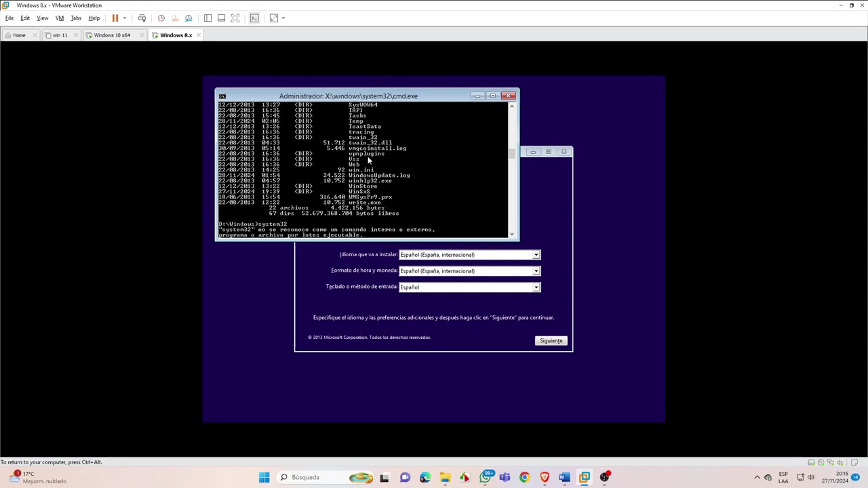Expand the stretch guest dropdown arrow
Viewport: 868px width, 488px height.
(x=283, y=18)
